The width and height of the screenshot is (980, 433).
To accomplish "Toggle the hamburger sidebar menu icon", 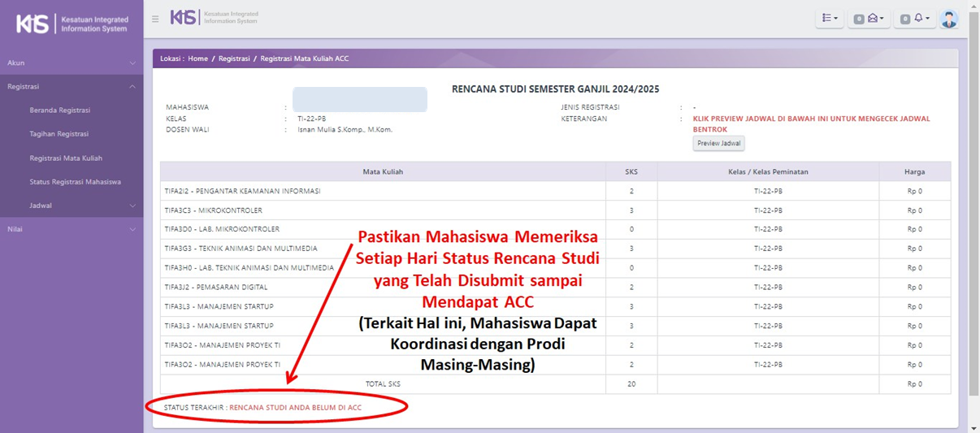I will [x=155, y=19].
